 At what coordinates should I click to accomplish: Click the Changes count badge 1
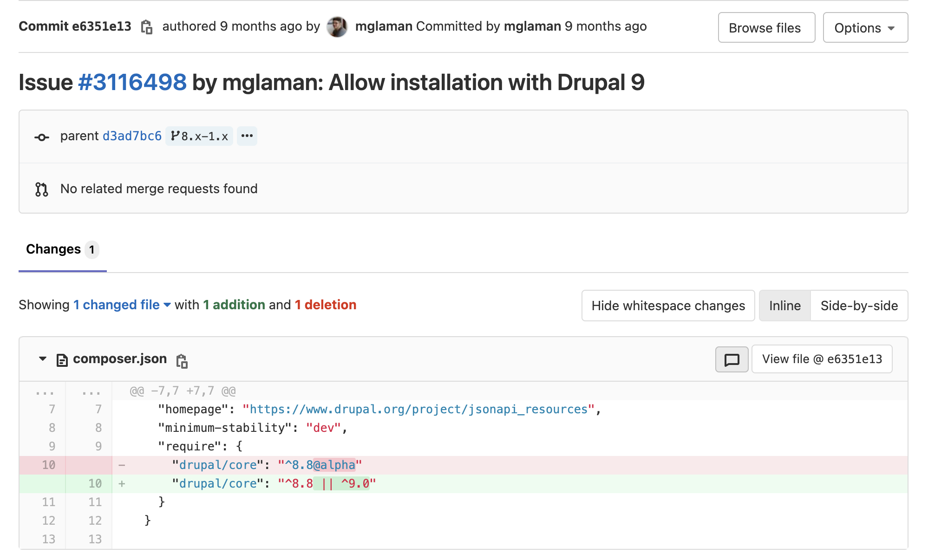click(91, 250)
